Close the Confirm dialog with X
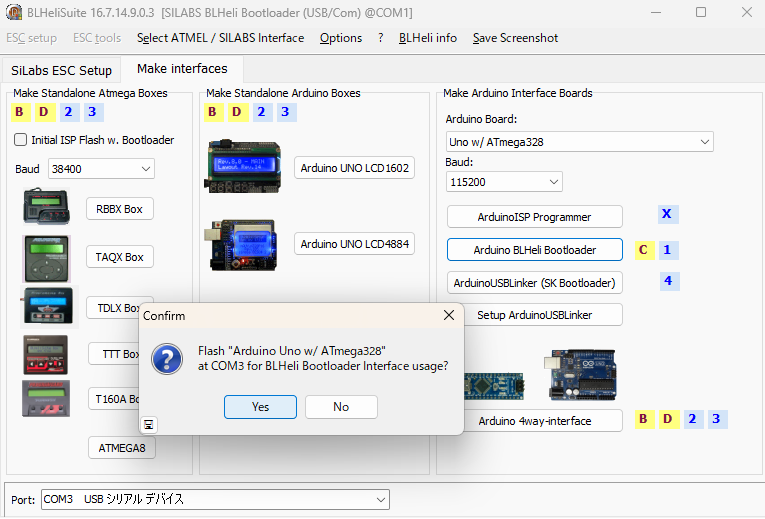 449,315
